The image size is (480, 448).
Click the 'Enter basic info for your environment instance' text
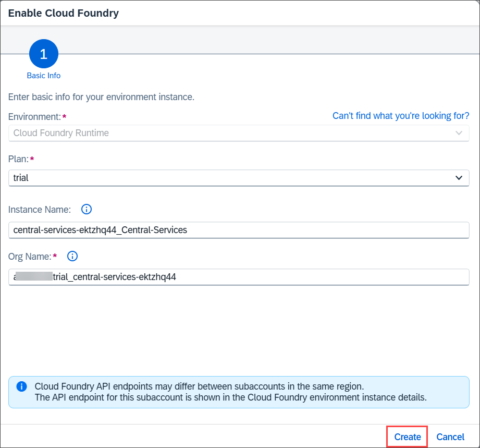coord(101,97)
